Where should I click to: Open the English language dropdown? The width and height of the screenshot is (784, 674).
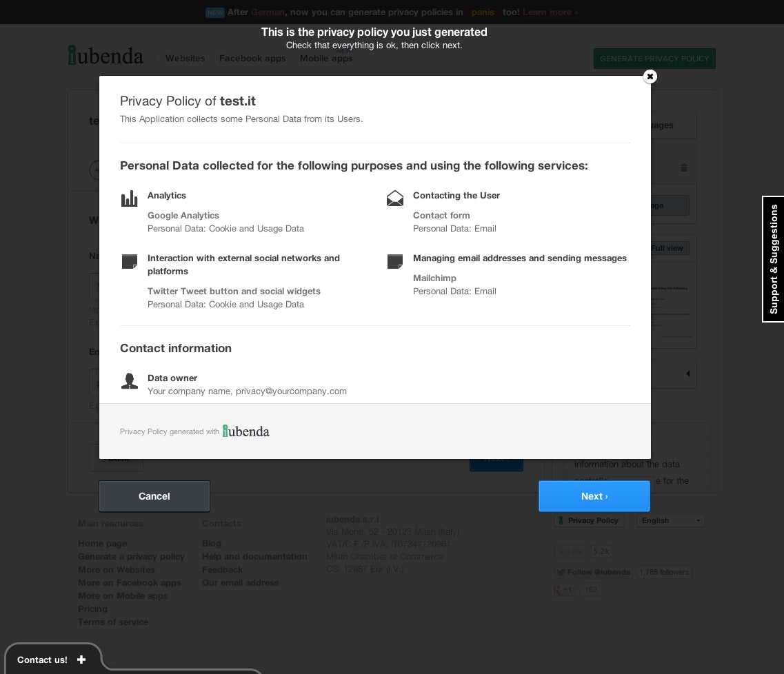tap(670, 520)
